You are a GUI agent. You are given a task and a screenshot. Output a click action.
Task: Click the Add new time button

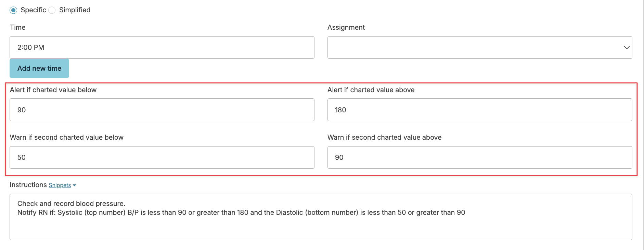coord(39,68)
